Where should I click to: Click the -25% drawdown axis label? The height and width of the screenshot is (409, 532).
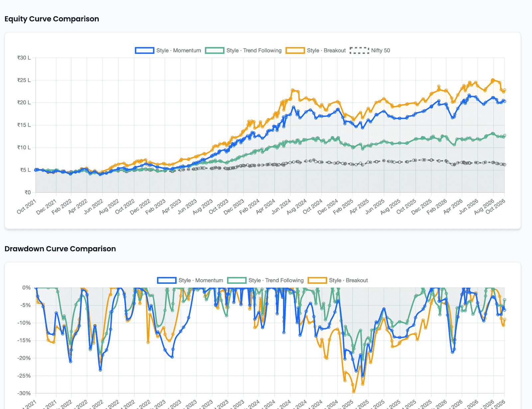tap(24, 376)
